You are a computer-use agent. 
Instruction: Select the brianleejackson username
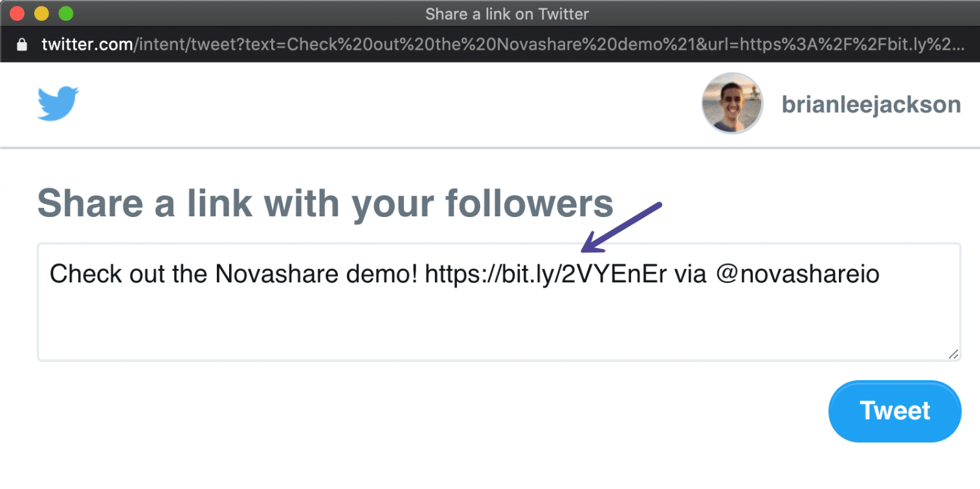871,104
